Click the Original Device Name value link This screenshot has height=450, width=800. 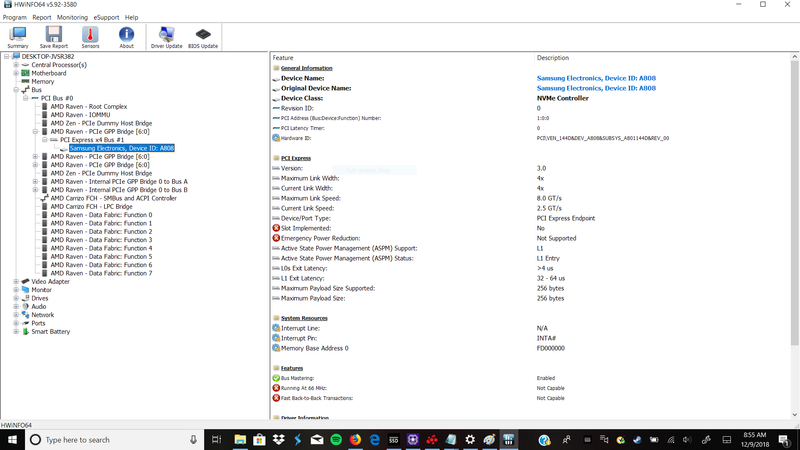[x=596, y=88]
